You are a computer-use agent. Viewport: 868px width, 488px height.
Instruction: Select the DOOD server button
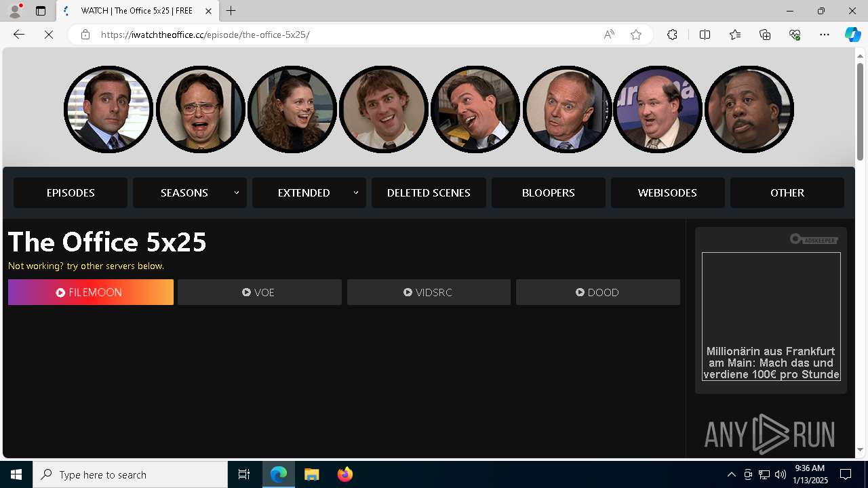598,292
